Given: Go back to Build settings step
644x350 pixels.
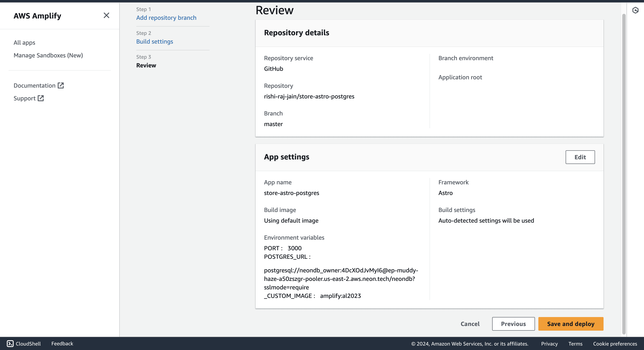Looking at the screenshot, I should pyautogui.click(x=154, y=41).
